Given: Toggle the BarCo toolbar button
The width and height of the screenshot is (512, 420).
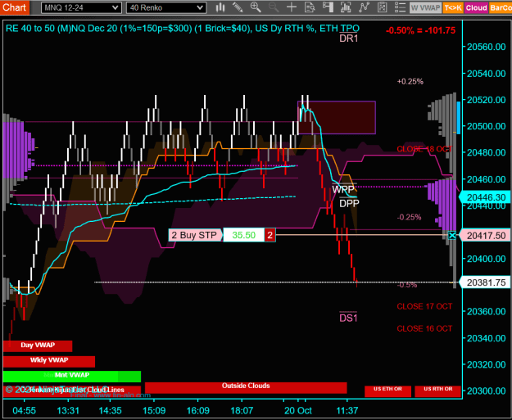Looking at the screenshot, I should pyautogui.click(x=501, y=8).
